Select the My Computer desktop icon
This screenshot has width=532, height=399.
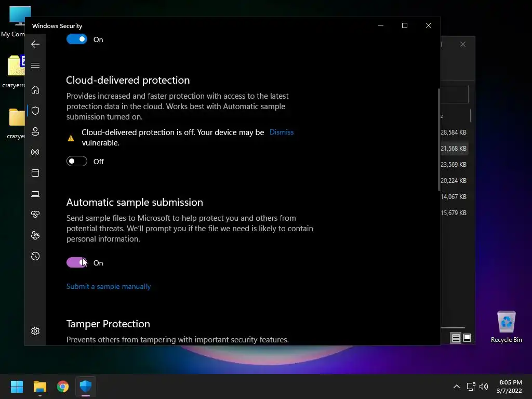pos(14,22)
